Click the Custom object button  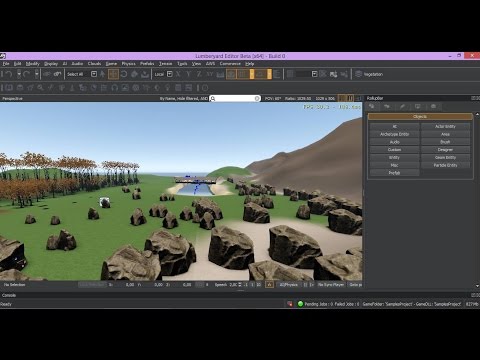[394, 150]
